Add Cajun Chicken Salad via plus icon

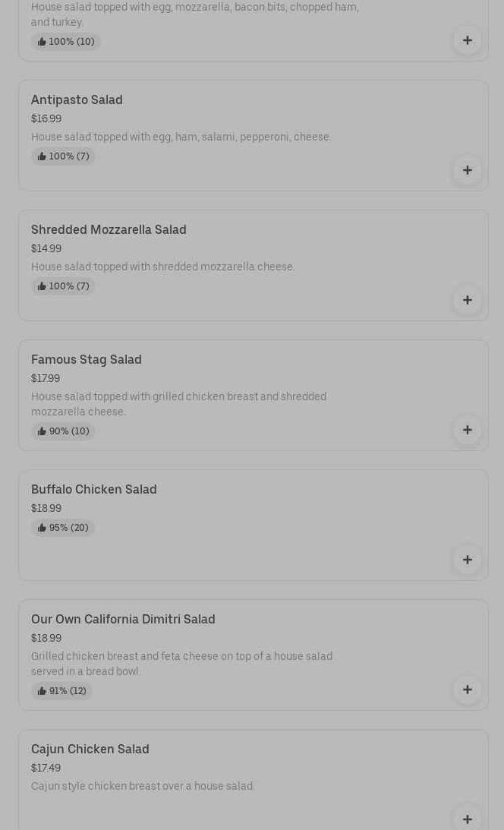pos(467,819)
